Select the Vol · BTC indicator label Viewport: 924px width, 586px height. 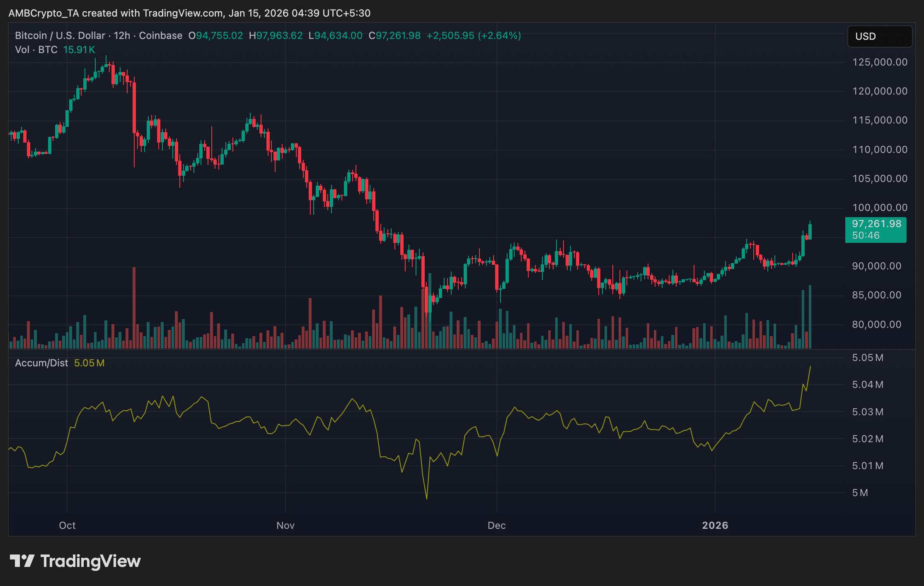(x=36, y=50)
